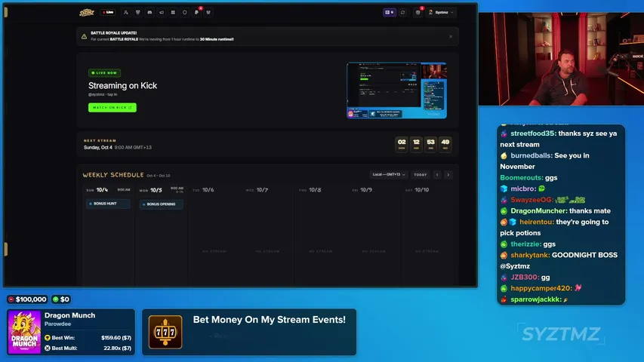
Task: Click the refresh icon in navbar
Action: click(x=403, y=12)
